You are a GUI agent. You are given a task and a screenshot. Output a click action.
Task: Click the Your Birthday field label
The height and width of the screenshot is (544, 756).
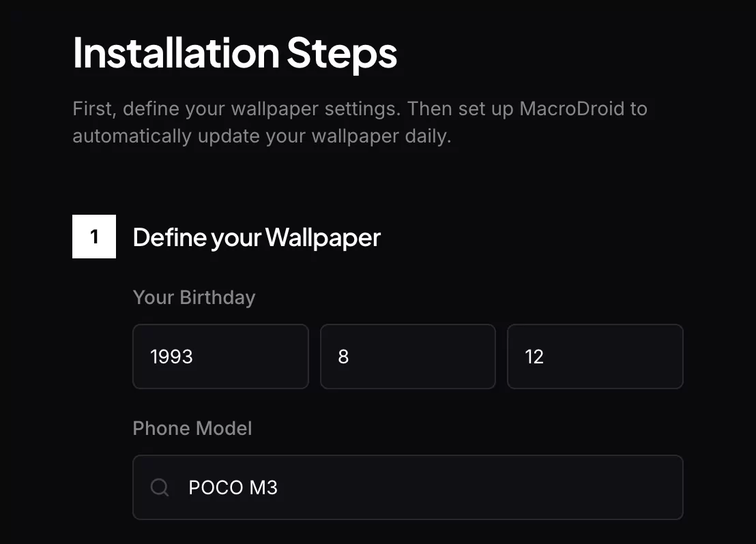click(x=194, y=298)
